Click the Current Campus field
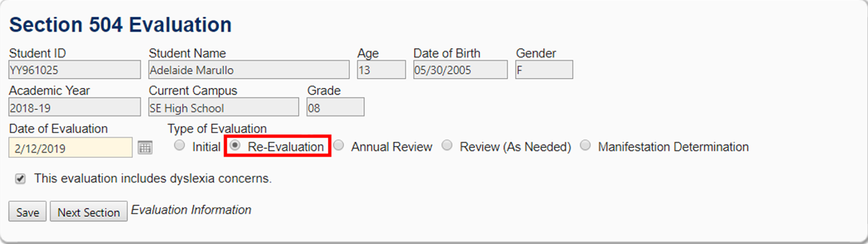The height and width of the screenshot is (244, 868). coord(223,108)
